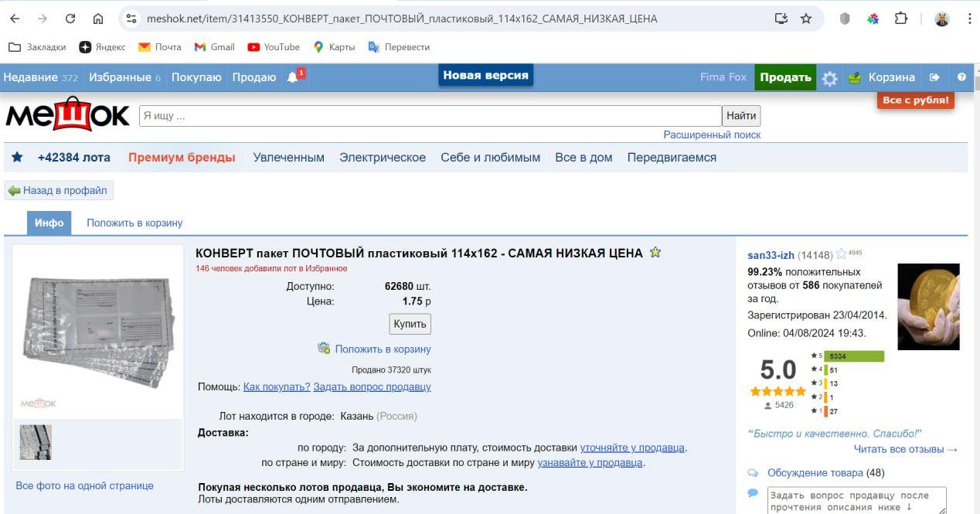Image resolution: width=980 pixels, height=514 pixels.
Task: Click the Купить button
Action: (410, 324)
